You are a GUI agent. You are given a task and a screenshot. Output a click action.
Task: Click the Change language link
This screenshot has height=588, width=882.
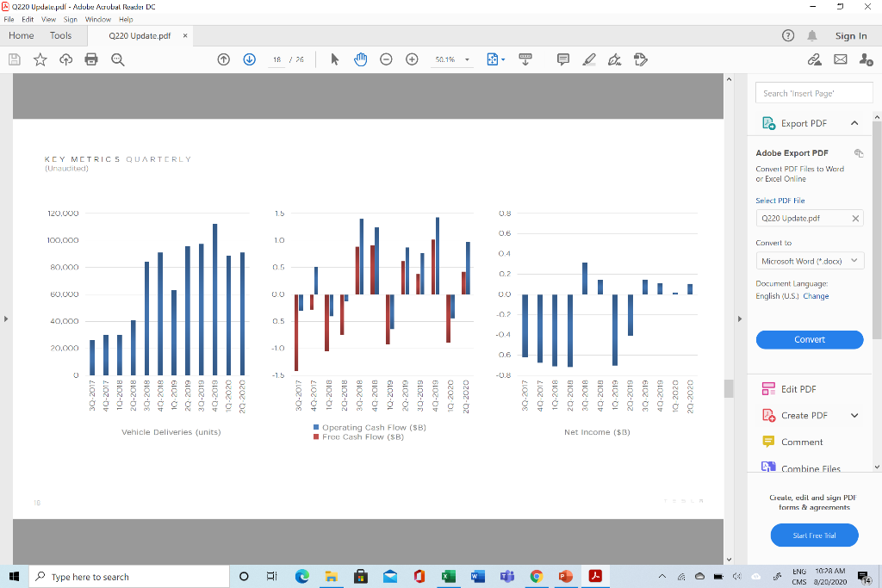[x=816, y=296]
